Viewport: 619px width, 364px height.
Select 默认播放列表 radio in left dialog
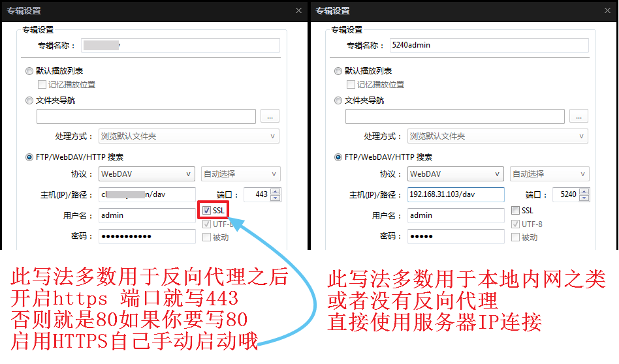pos(29,71)
